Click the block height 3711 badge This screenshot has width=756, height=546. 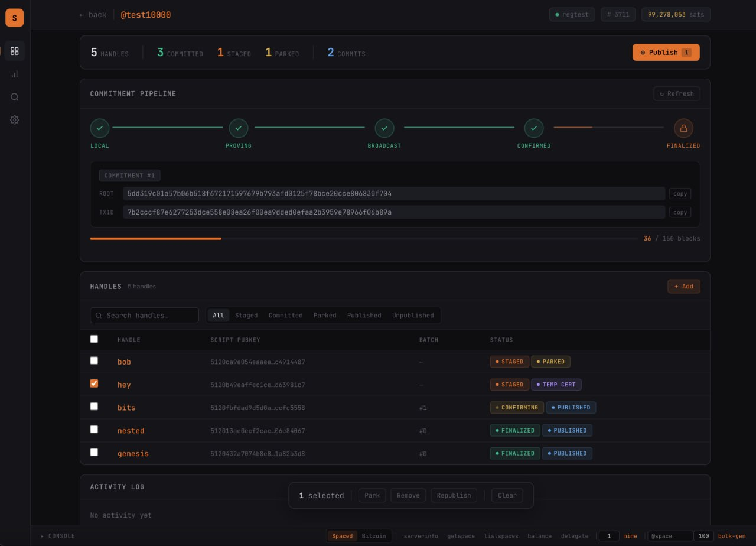[618, 15]
